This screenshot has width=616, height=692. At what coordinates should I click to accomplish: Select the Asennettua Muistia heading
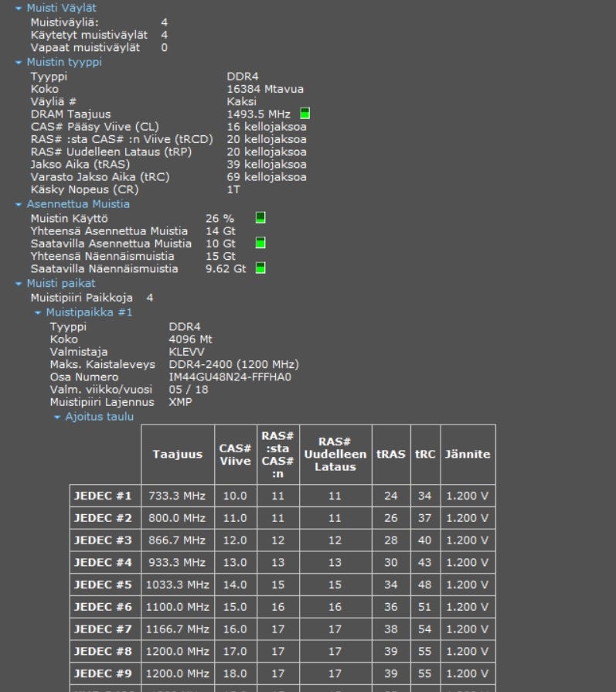pos(78,204)
